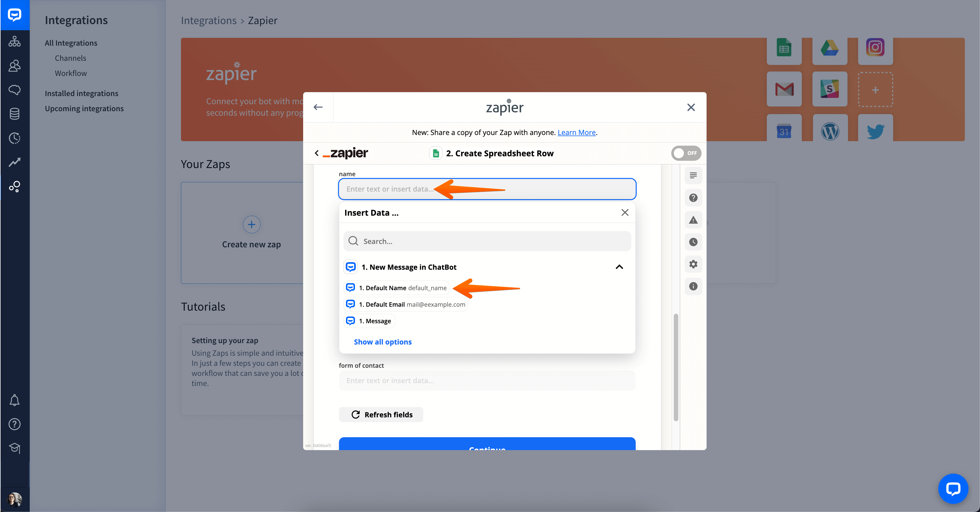The height and width of the screenshot is (512, 980).
Task: Insert the Default Email data option
Action: (405, 304)
